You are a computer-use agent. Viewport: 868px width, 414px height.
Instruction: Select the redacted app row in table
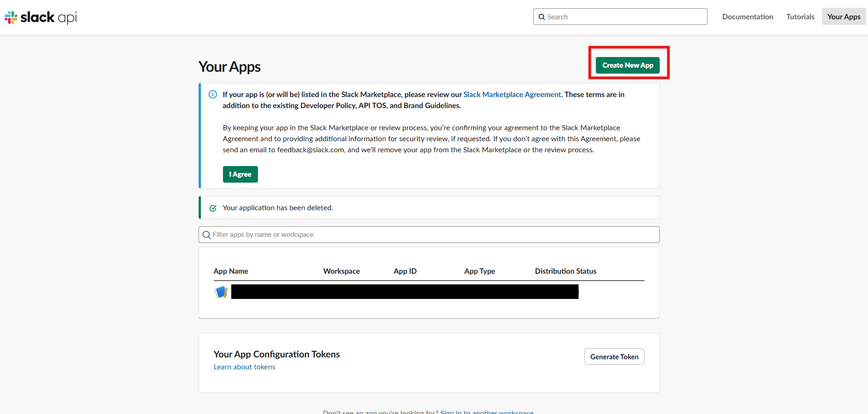point(405,292)
